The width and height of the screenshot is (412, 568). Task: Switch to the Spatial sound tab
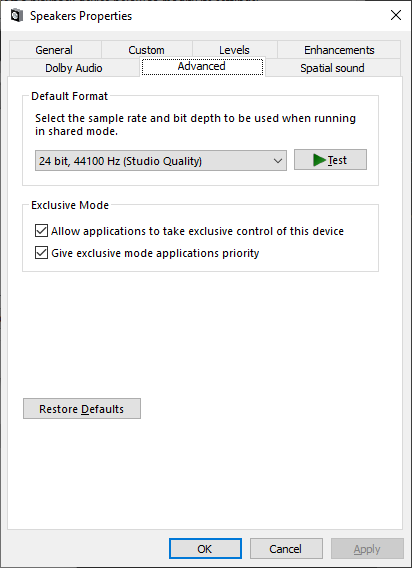pos(333,68)
